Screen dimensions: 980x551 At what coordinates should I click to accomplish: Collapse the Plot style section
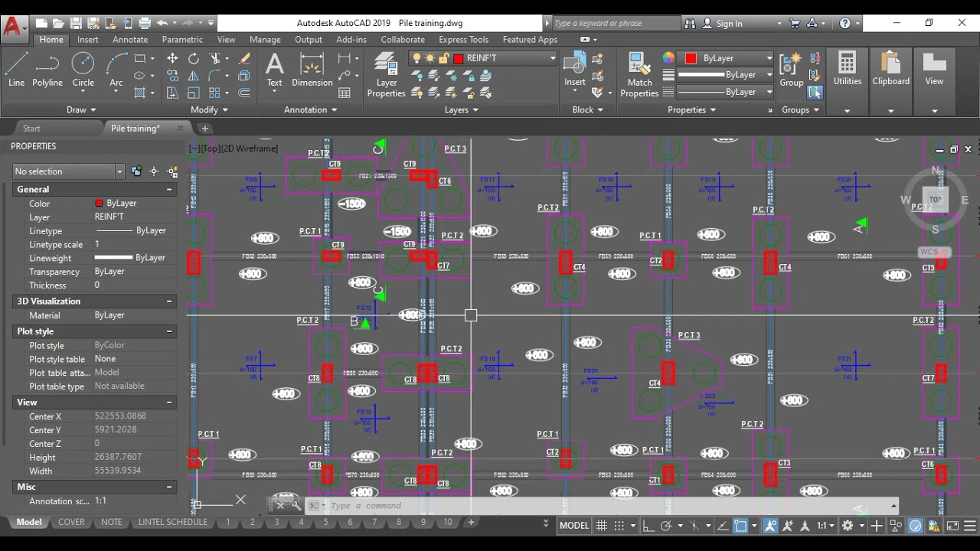point(169,331)
